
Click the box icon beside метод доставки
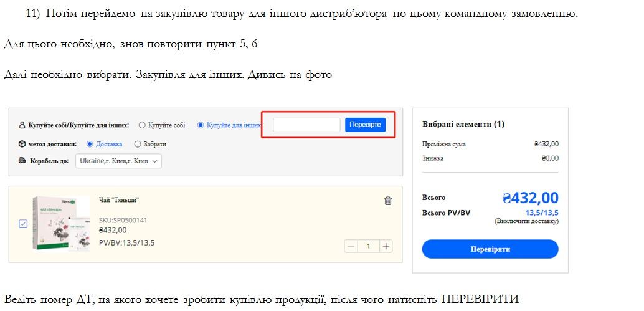22,144
